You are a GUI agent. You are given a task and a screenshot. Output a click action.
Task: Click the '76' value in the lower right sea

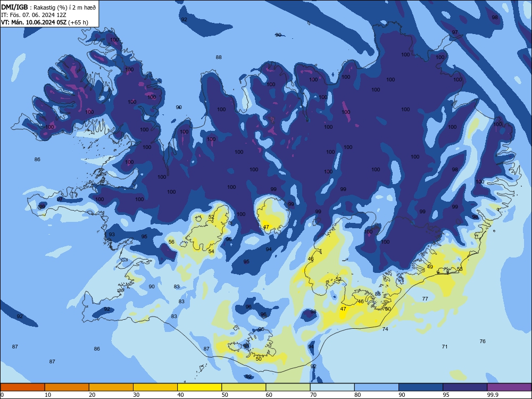[x=483, y=342]
